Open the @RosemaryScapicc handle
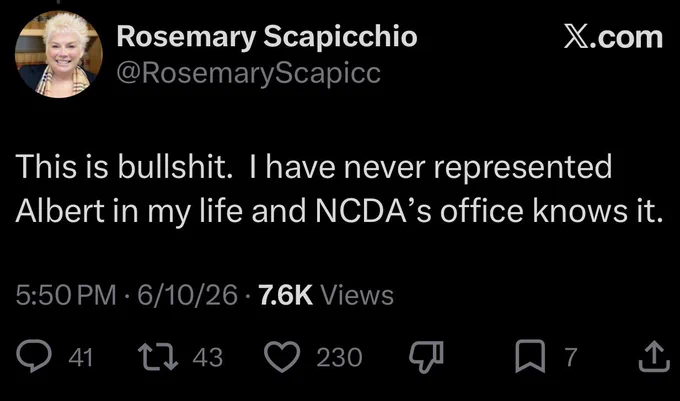 [x=248, y=73]
